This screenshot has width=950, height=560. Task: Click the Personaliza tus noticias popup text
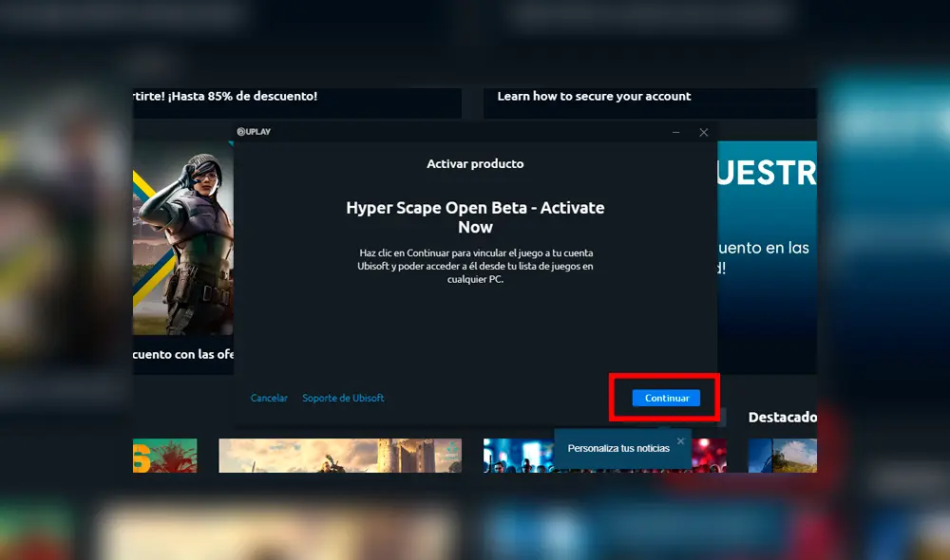(x=617, y=449)
